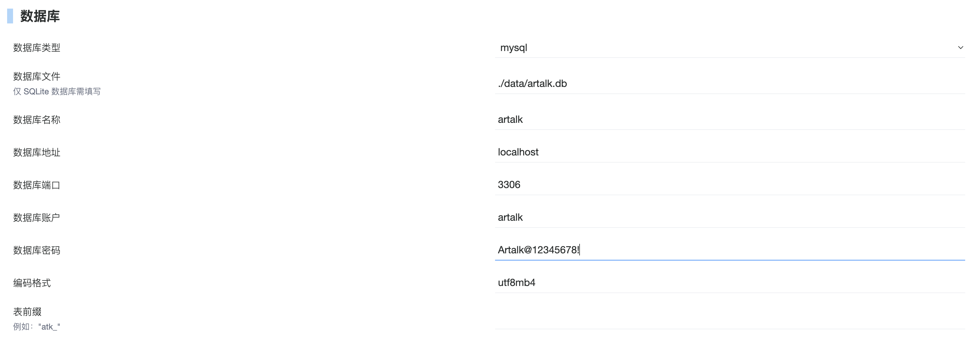Focus the database account input field
This screenshot has height=337, width=980.
(x=723, y=217)
